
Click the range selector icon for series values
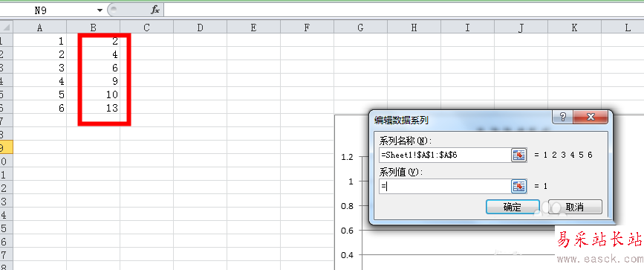click(x=518, y=187)
